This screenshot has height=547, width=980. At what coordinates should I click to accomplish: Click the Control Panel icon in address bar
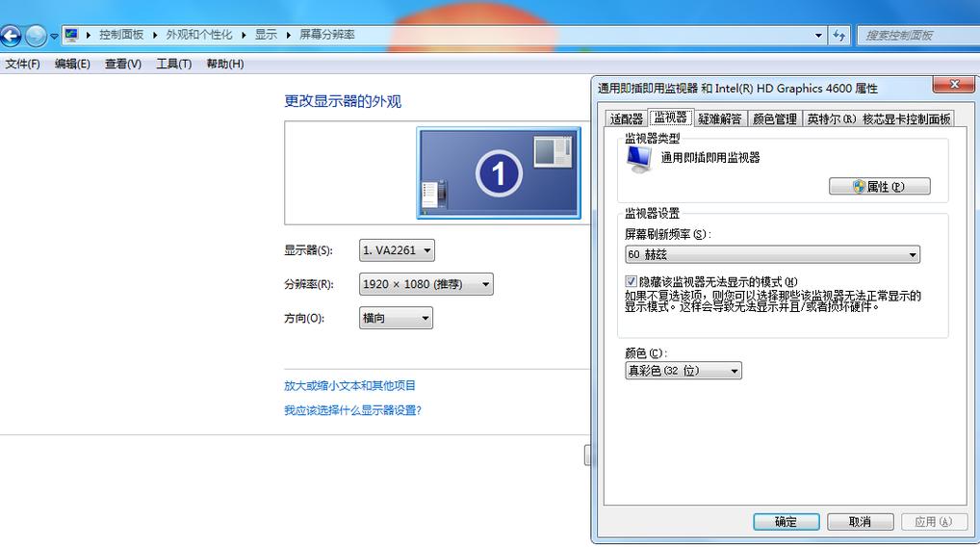(x=71, y=35)
